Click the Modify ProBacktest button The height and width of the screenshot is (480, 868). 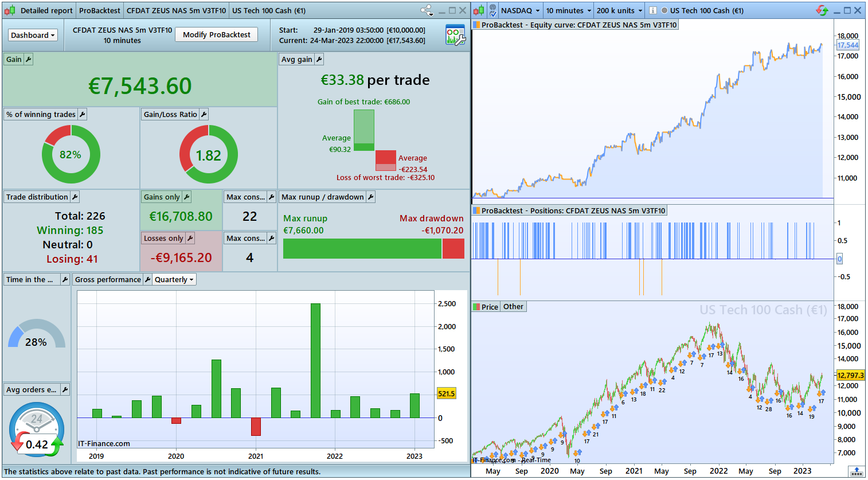[216, 34]
